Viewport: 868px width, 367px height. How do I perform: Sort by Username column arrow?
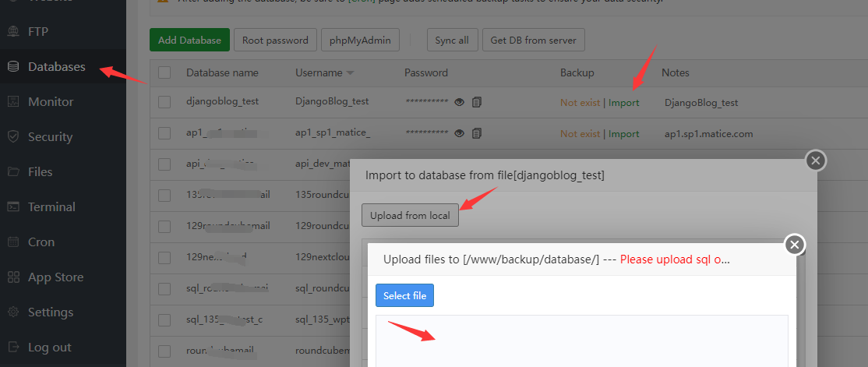(350, 73)
